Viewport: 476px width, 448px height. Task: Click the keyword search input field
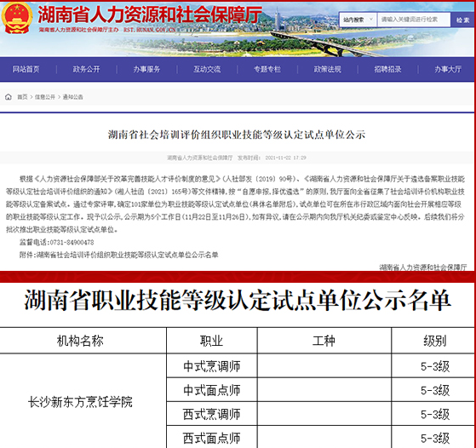(x=414, y=20)
